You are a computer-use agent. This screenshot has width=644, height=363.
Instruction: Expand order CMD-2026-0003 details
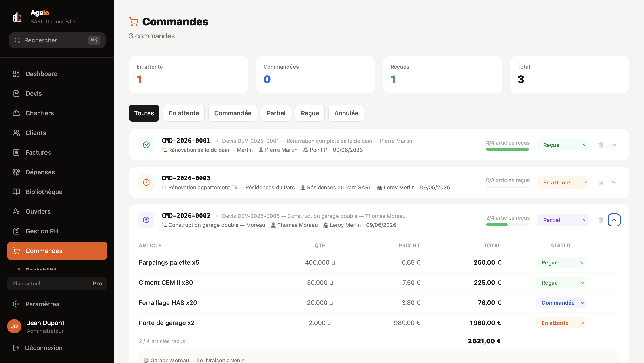pyautogui.click(x=614, y=182)
